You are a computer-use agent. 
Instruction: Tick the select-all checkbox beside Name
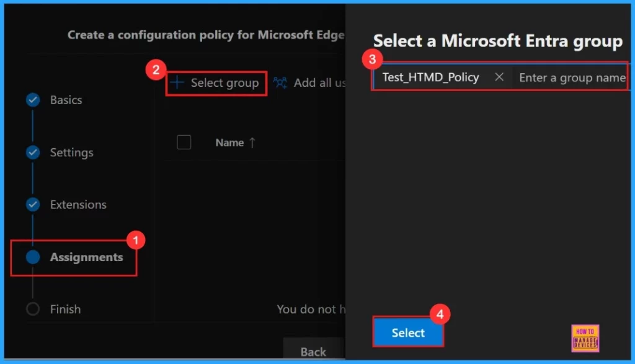coord(184,142)
